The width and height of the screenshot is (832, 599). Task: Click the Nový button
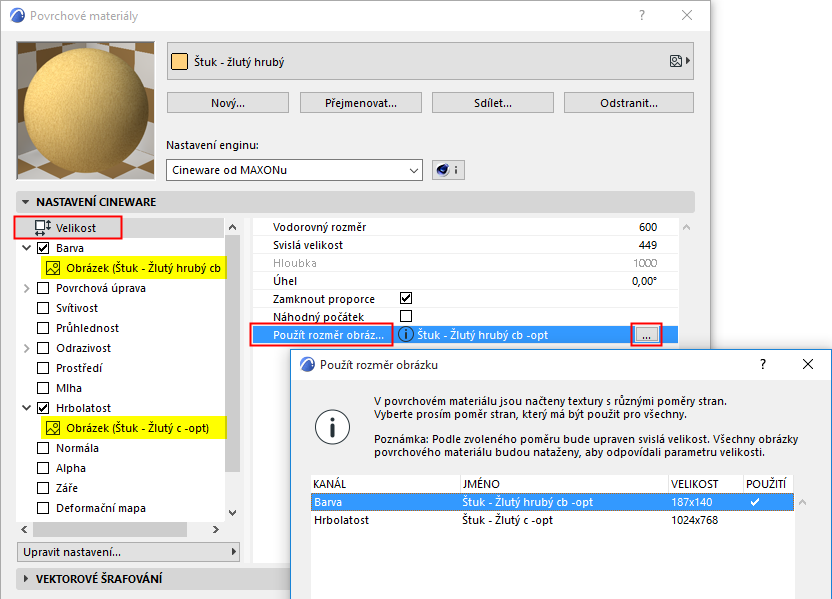point(228,103)
